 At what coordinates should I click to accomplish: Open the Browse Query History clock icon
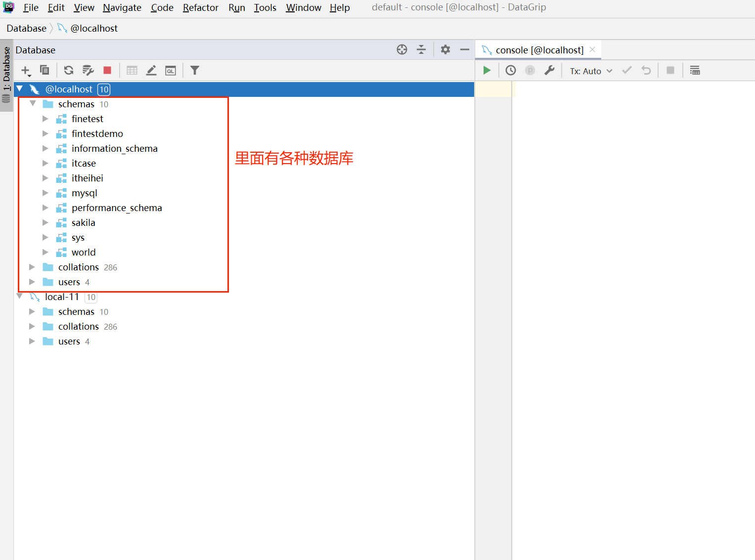point(511,70)
